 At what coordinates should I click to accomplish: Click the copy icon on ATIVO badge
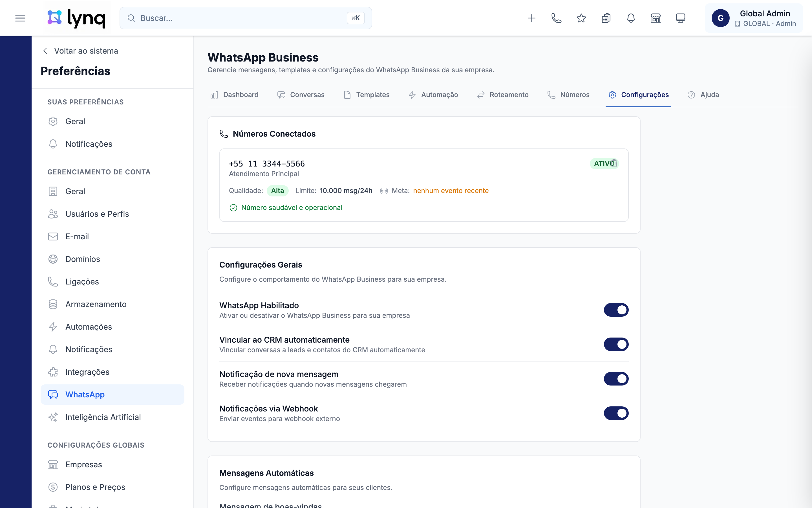614,163
